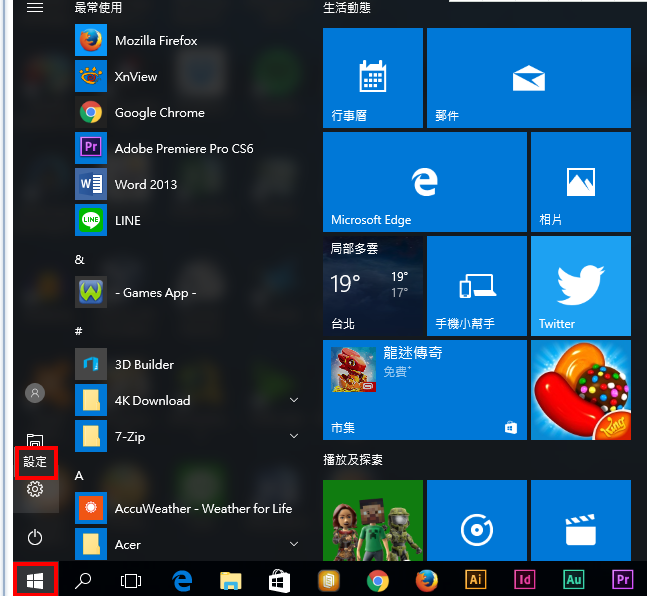
Task: Open the Taipei weather tile
Action: 373,286
